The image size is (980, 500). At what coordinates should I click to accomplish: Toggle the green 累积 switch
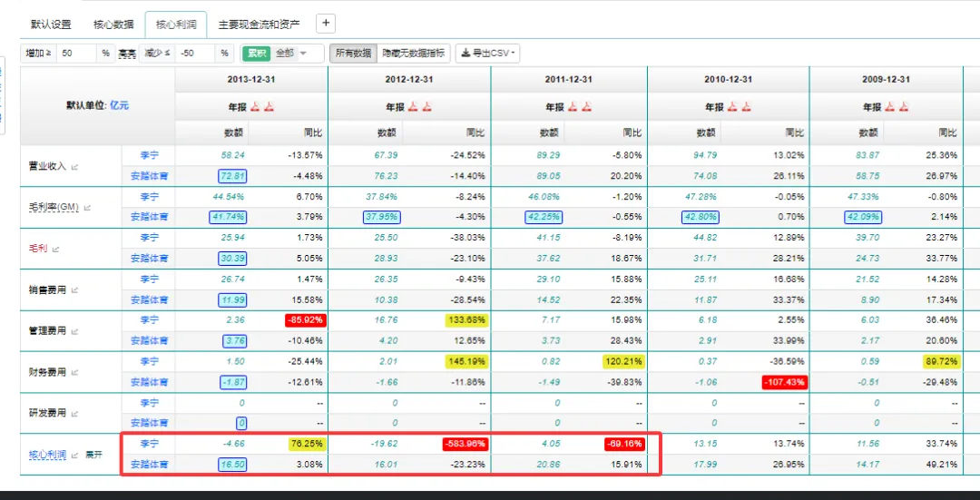click(257, 54)
